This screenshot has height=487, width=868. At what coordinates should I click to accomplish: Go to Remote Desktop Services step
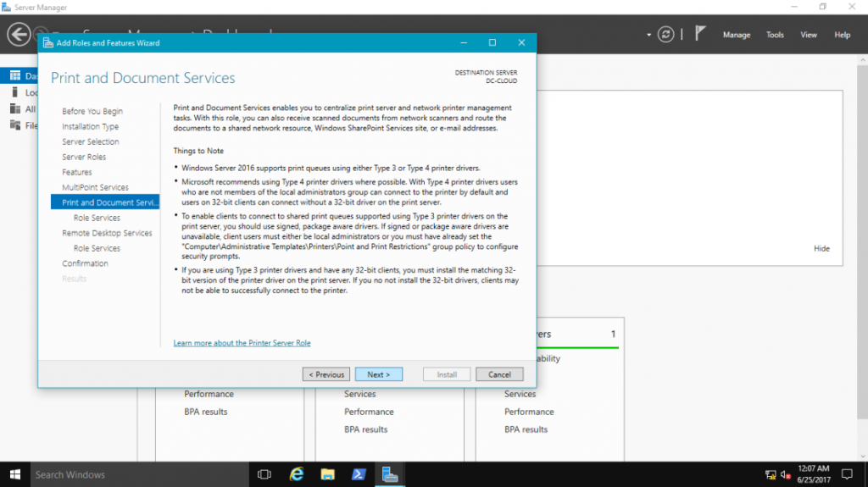tap(107, 233)
